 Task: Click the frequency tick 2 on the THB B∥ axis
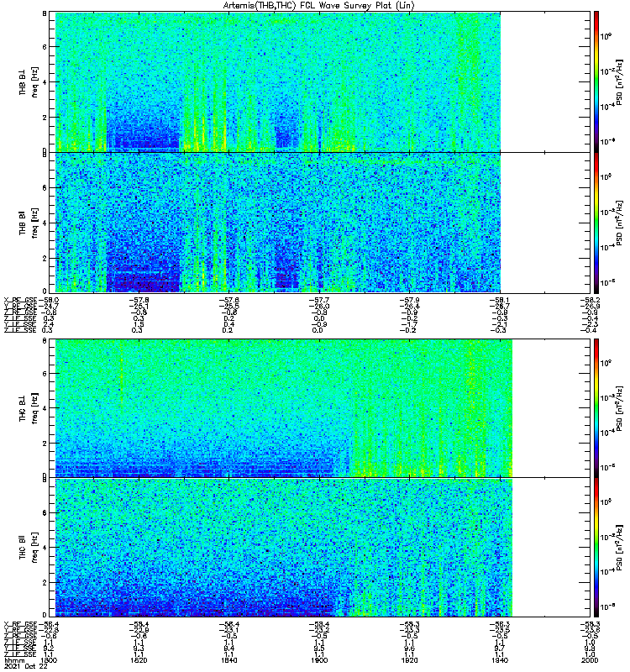45,258
